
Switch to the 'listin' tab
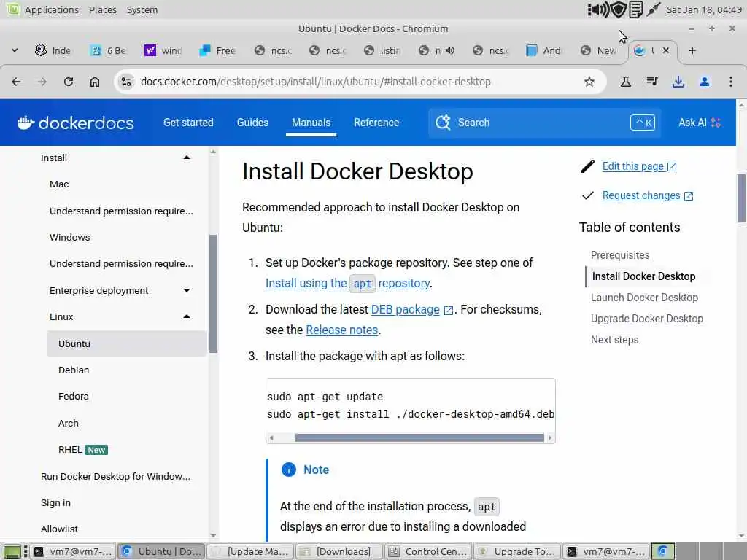(x=382, y=50)
